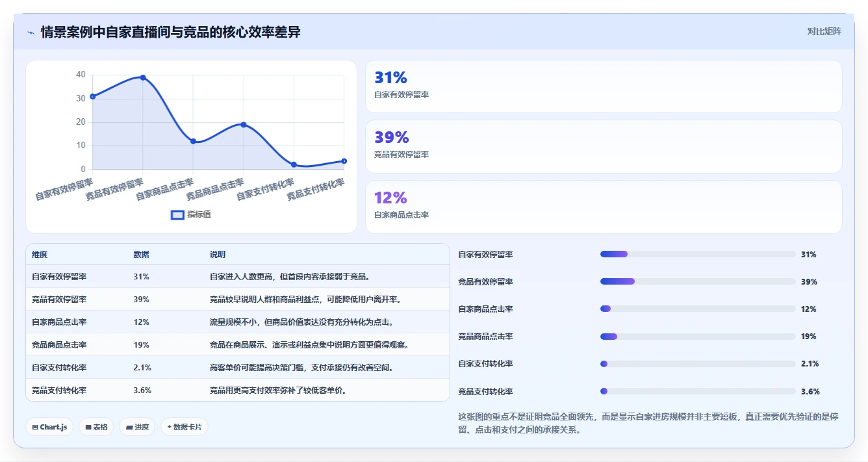Click the 竞品支付转化率 progress bar
This screenshot has height=462, width=868.
pos(698,391)
